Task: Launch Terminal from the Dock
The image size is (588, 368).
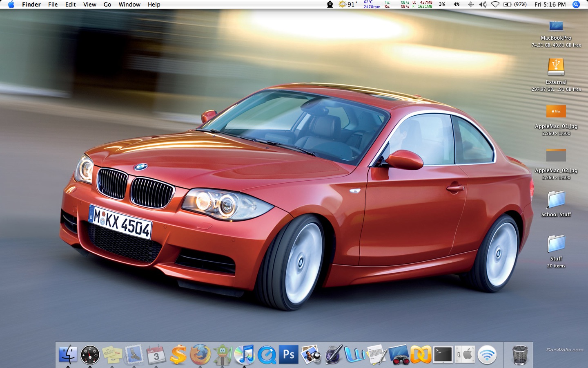Action: (x=443, y=355)
